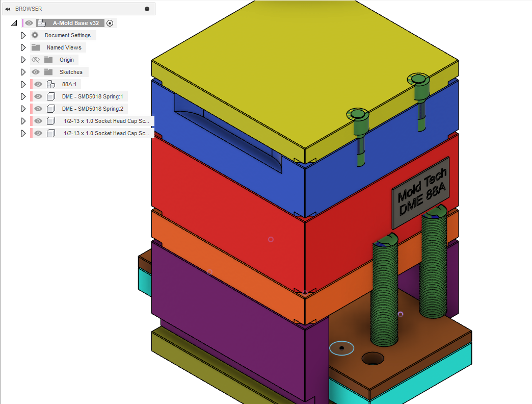Expand the Named Views folder
532x404 pixels.
point(23,47)
